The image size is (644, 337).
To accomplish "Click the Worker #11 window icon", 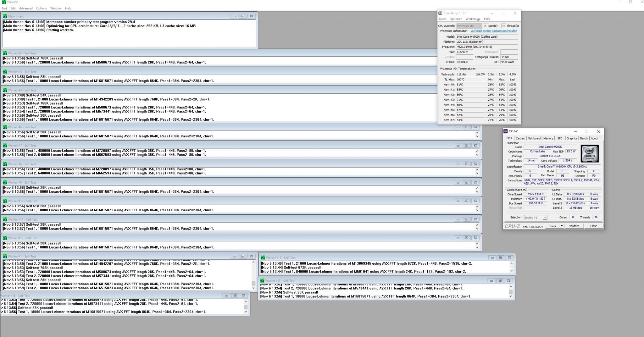I will (x=5, y=219).
